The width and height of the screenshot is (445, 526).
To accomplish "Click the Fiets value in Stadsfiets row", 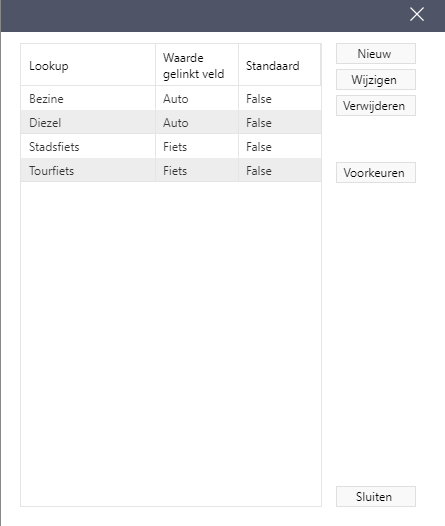I will [175, 147].
